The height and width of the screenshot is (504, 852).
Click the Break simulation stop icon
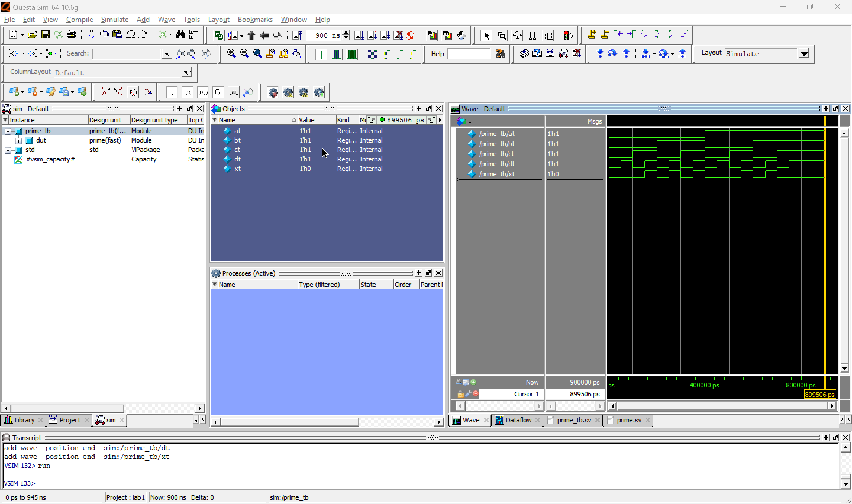pyautogui.click(x=410, y=35)
